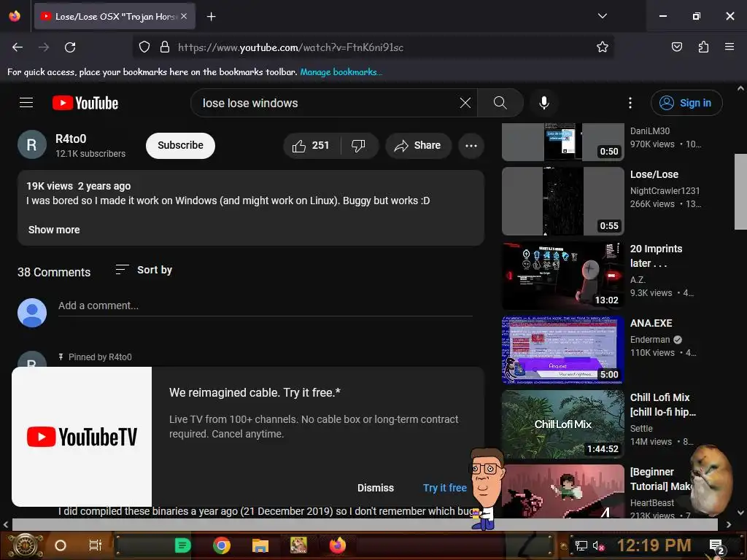The image size is (747, 560).
Task: Open ANA.EXE video thumbnail
Action: point(563,350)
